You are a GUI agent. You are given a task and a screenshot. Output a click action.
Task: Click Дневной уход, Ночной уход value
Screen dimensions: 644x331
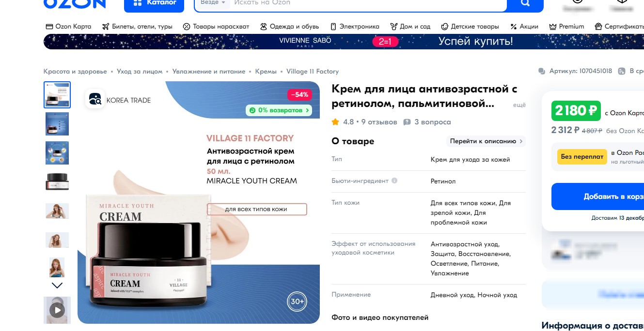tap(474, 295)
